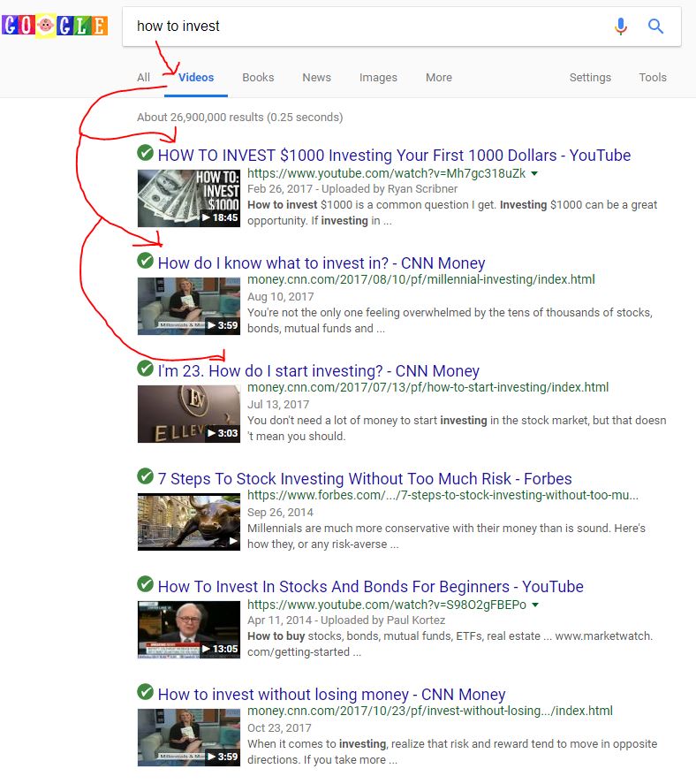Viewport: 696px width, 784px height.
Task: Play the Wall Street bull video thumbnail
Action: coord(189,522)
